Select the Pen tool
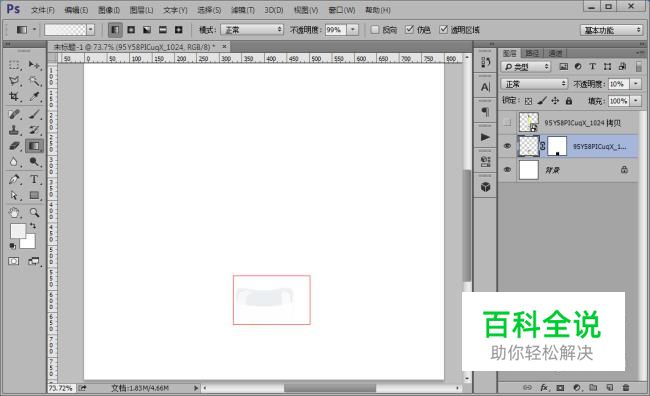Screen dimensions: 650x396 (x=14, y=180)
